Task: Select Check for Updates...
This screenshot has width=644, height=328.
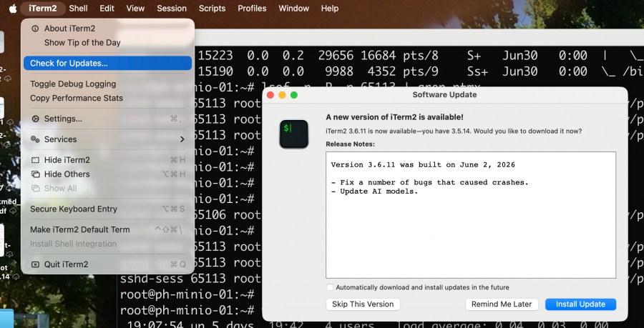Action: [107, 63]
